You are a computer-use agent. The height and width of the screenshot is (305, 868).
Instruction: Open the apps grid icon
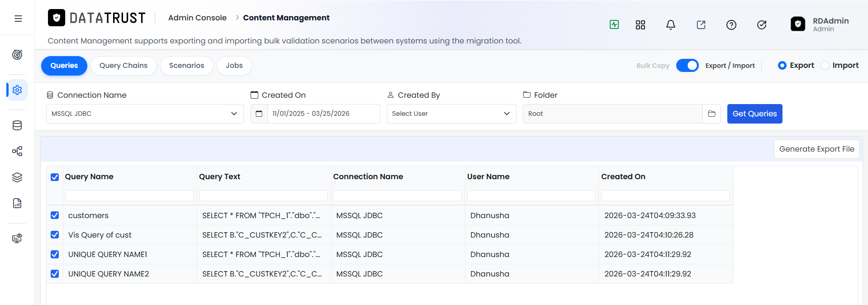640,25
